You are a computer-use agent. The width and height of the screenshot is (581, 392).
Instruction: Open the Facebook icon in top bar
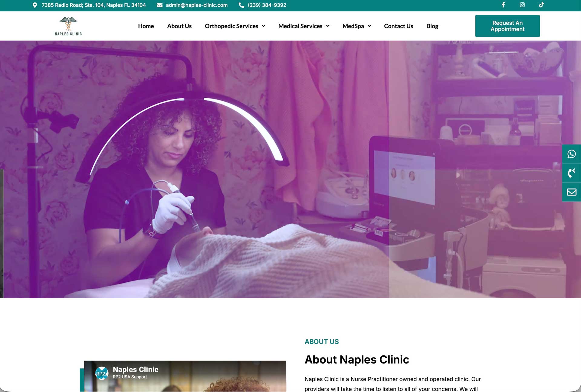tap(503, 5)
